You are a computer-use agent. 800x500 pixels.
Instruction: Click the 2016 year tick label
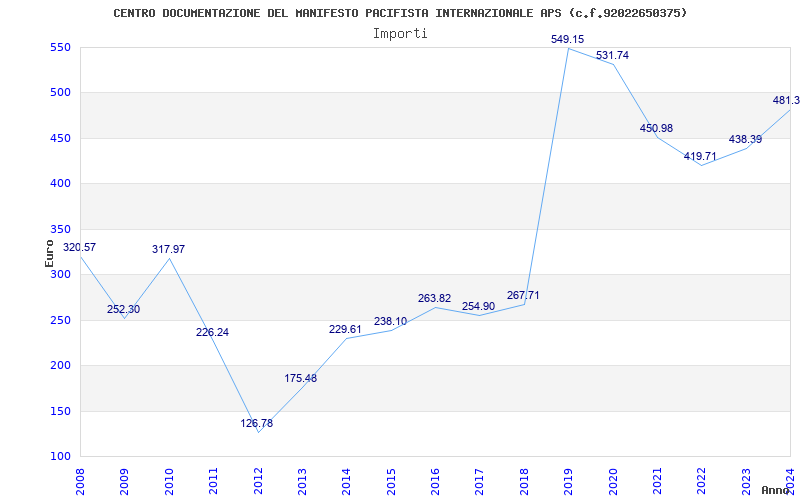click(x=435, y=481)
